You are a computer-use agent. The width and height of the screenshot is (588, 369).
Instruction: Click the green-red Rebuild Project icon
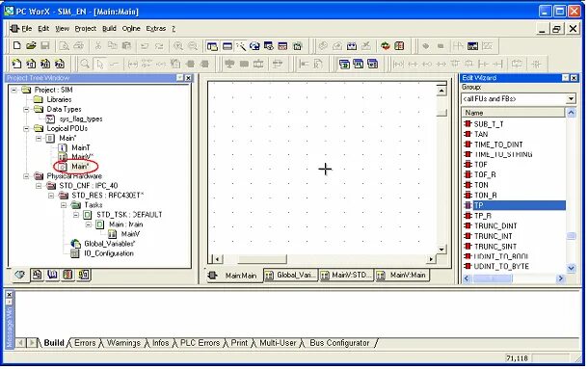[x=386, y=46]
